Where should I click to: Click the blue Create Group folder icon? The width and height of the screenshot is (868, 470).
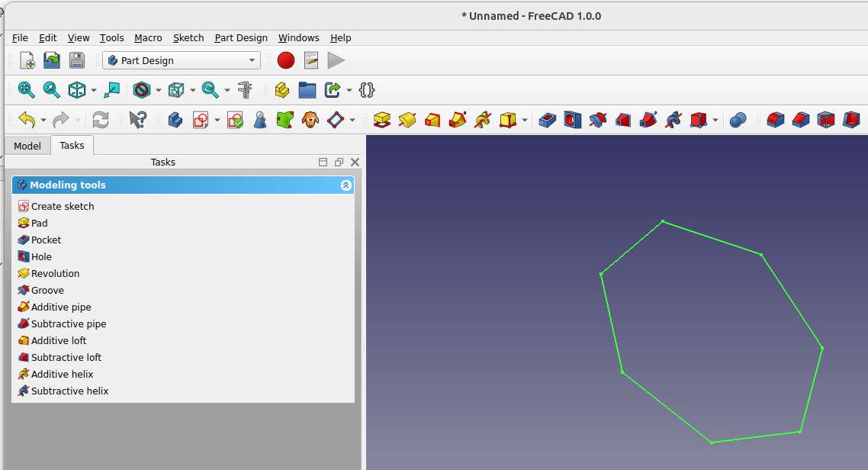pyautogui.click(x=307, y=90)
